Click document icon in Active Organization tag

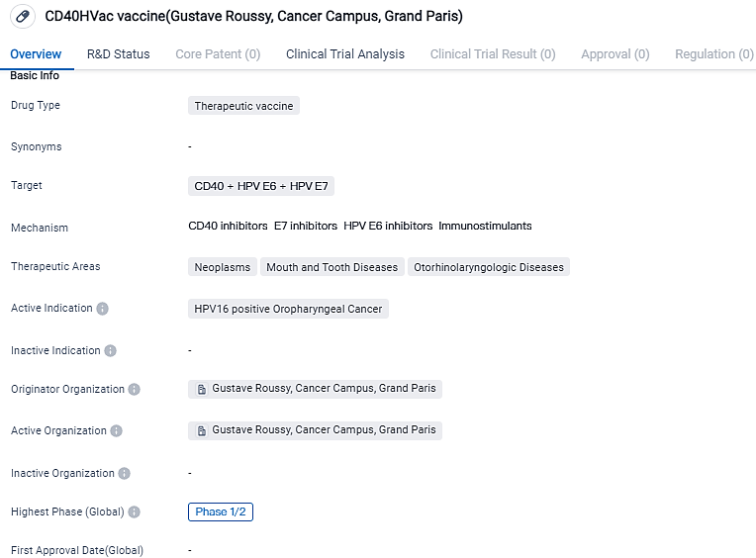[x=202, y=431]
